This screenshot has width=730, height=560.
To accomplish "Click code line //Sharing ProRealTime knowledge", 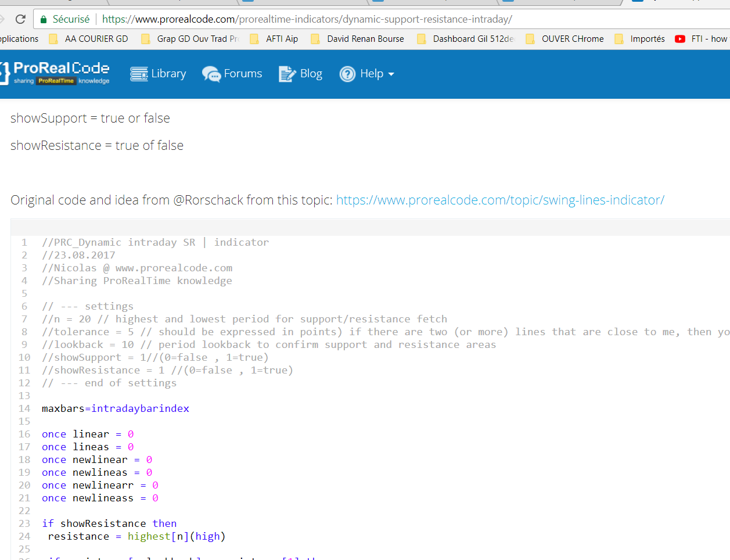I will (137, 281).
